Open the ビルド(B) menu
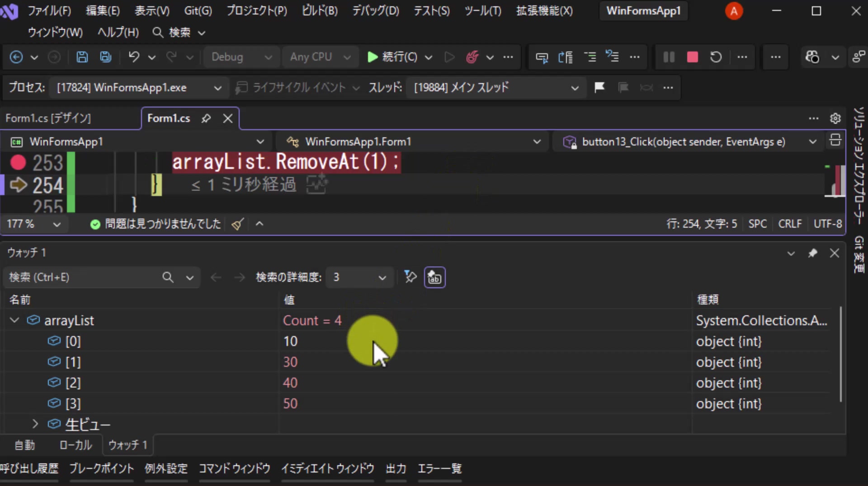868x486 pixels. [320, 11]
